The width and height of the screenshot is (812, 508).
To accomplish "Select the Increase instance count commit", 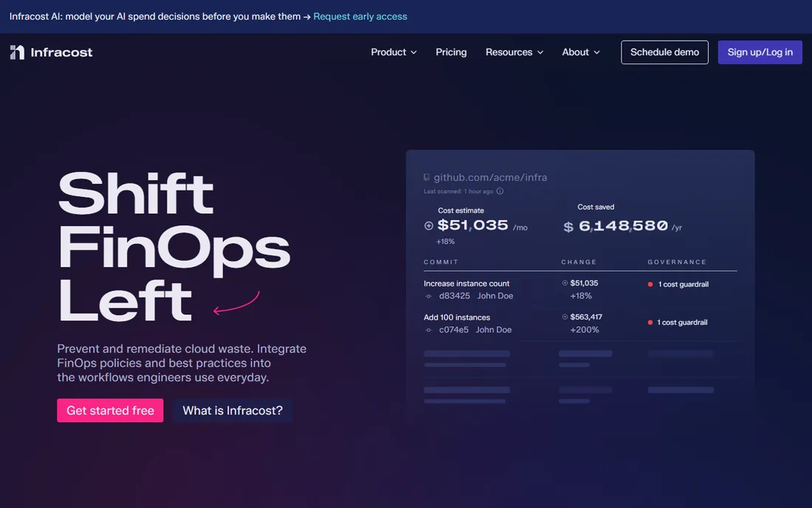I will [466, 284].
